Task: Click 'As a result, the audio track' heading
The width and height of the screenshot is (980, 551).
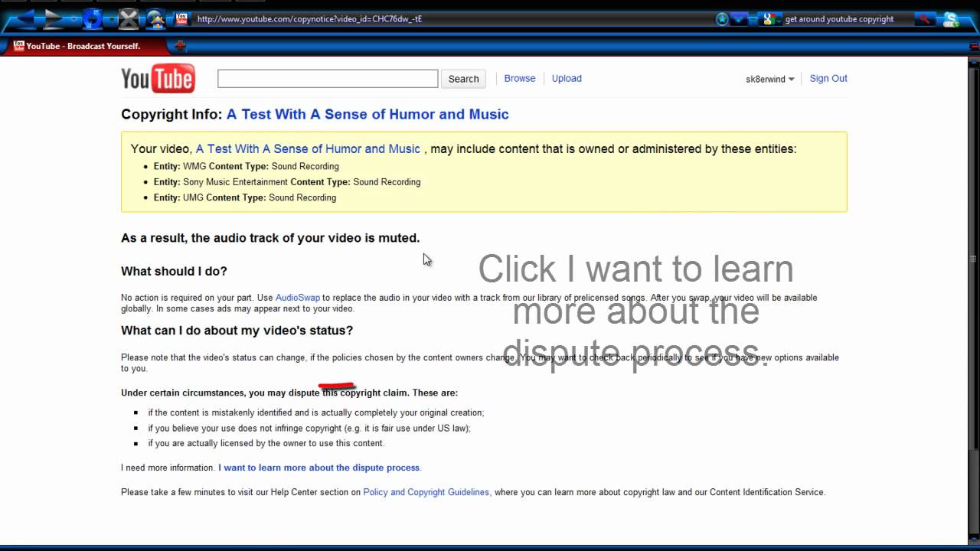Action: (270, 238)
